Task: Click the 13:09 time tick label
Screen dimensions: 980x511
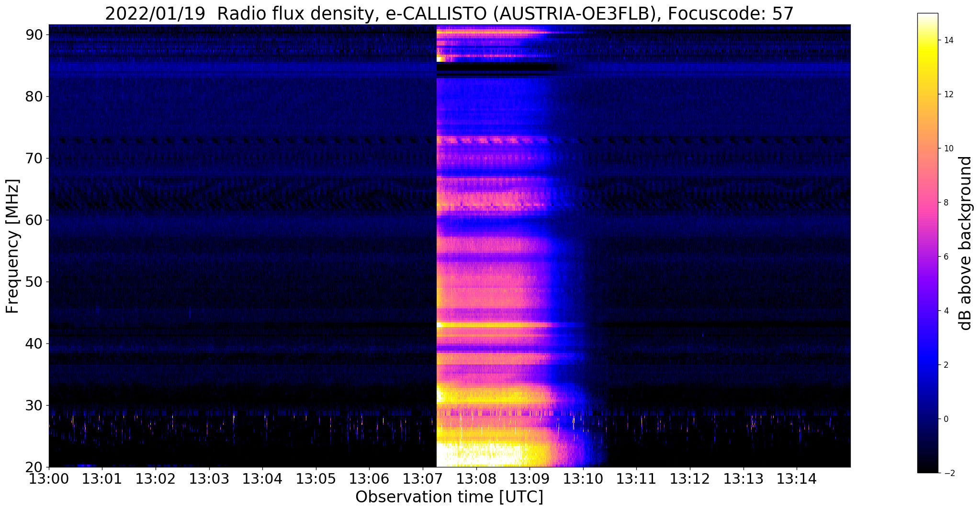Action: [x=529, y=478]
